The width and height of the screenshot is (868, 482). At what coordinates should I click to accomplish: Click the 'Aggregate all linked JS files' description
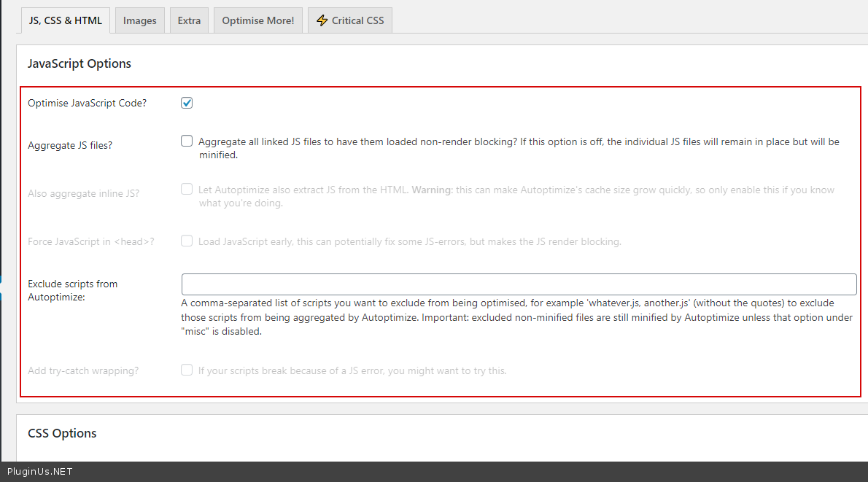click(x=519, y=148)
